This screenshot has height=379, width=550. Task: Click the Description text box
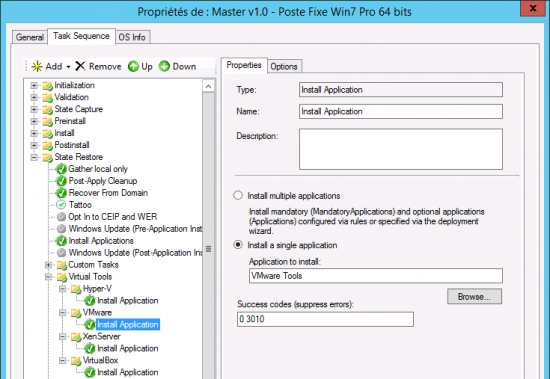401,149
